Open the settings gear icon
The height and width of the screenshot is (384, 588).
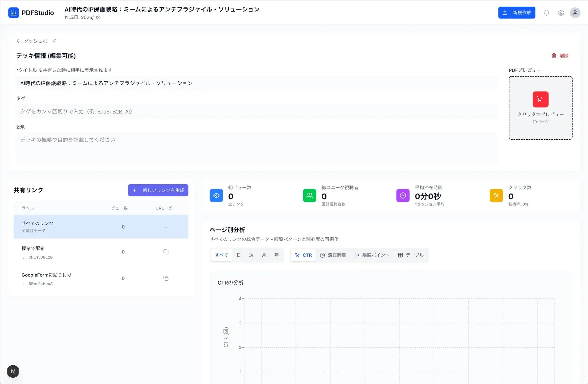[x=561, y=12]
